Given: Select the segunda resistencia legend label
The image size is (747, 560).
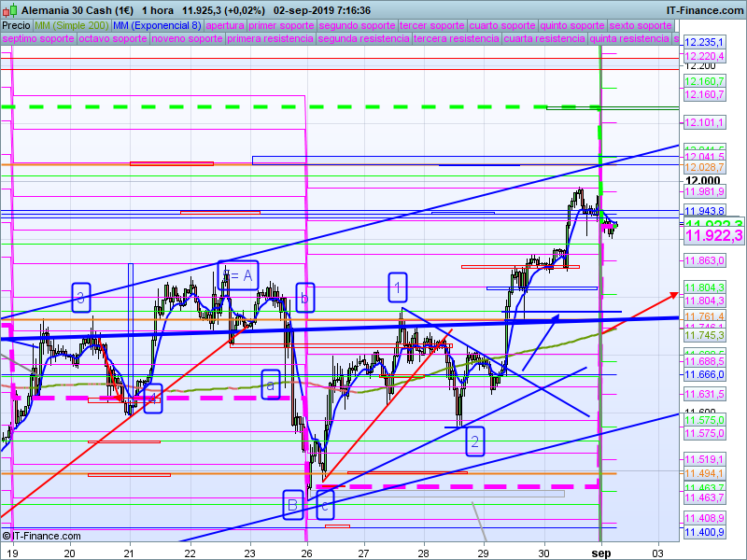Looking at the screenshot, I should [x=364, y=38].
